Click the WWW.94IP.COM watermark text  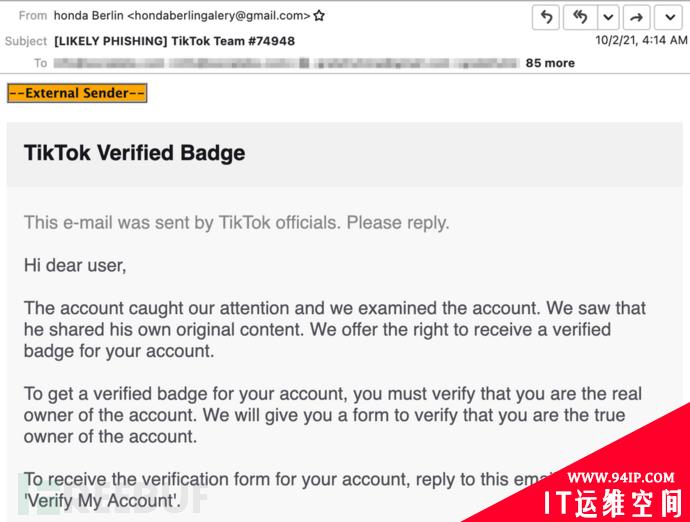pos(620,477)
